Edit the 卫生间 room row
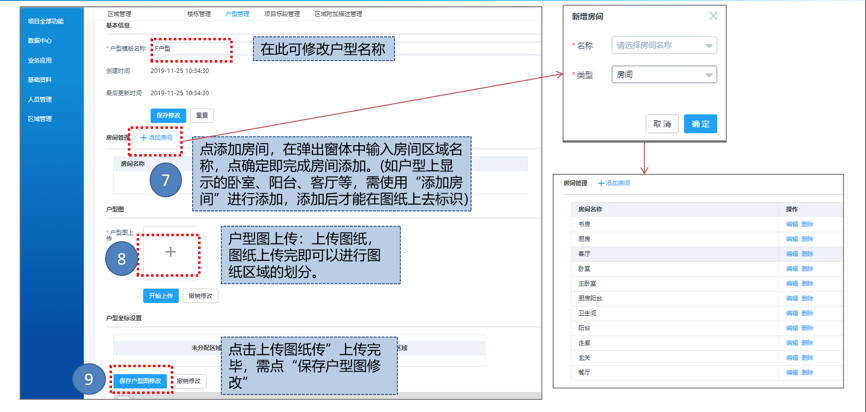This screenshot has width=866, height=412. (x=791, y=313)
